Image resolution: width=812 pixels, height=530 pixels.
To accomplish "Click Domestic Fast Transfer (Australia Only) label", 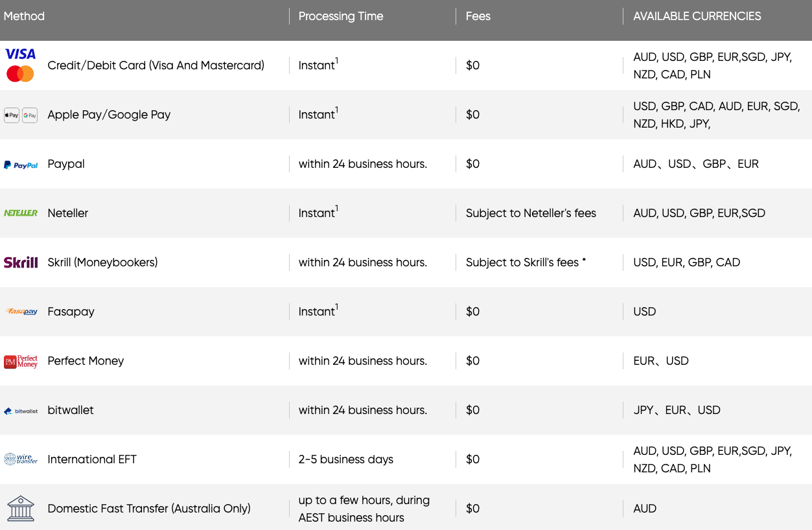I will [x=149, y=509].
